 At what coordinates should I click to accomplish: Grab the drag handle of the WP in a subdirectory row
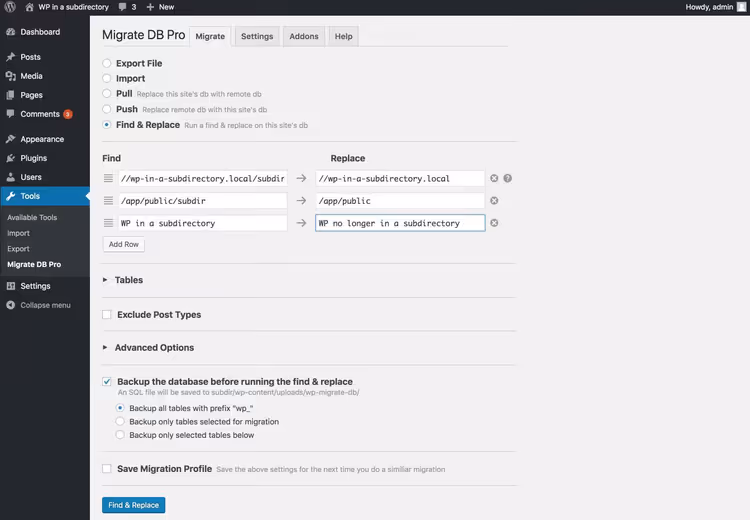click(x=109, y=223)
